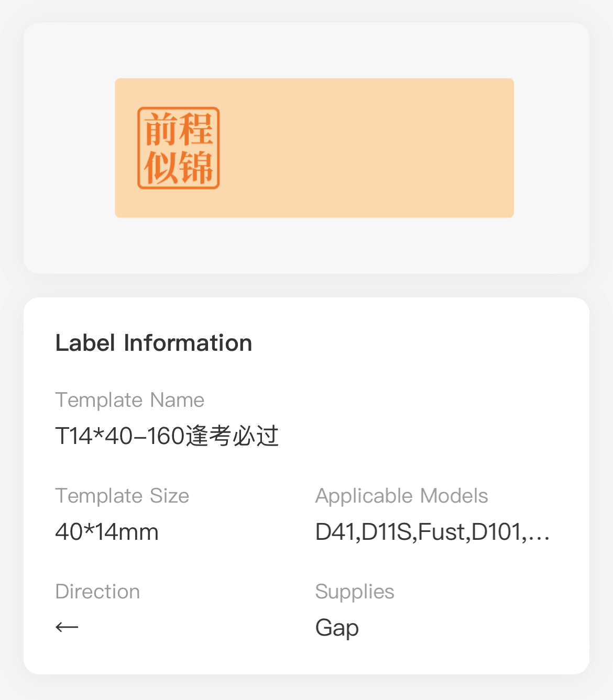This screenshot has width=613, height=700.
Task: Click the 似锦 characters in the stamp
Action: click(x=178, y=168)
